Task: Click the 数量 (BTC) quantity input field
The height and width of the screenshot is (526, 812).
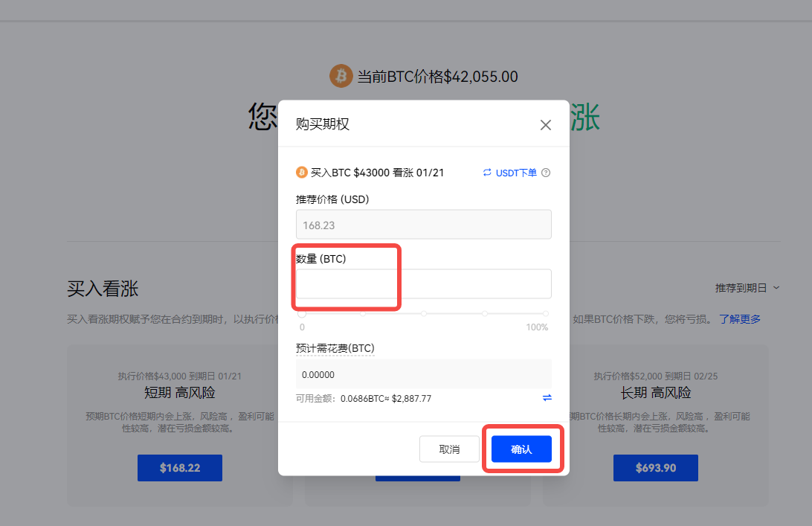Action: 424,284
